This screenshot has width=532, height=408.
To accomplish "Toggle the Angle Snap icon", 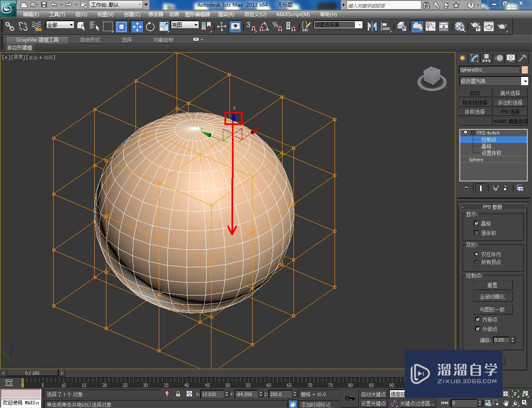I will click(264, 27).
